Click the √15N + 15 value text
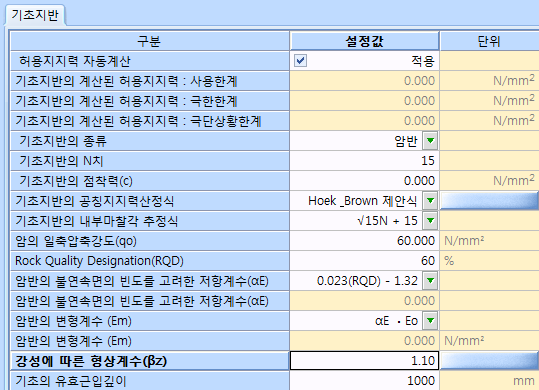The image size is (539, 390). (387, 221)
